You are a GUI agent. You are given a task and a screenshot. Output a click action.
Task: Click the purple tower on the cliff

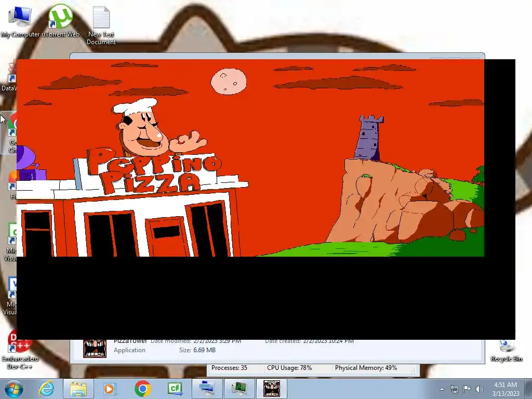coord(369,138)
